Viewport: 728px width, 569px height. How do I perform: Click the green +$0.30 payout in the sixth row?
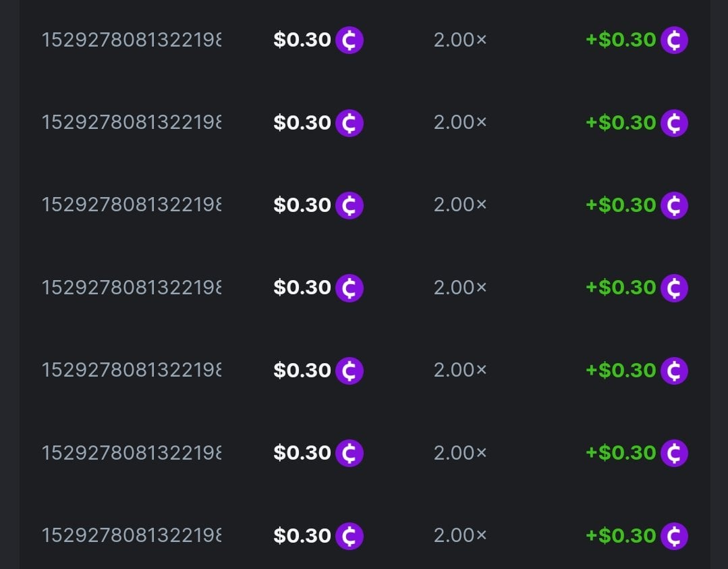(x=621, y=453)
